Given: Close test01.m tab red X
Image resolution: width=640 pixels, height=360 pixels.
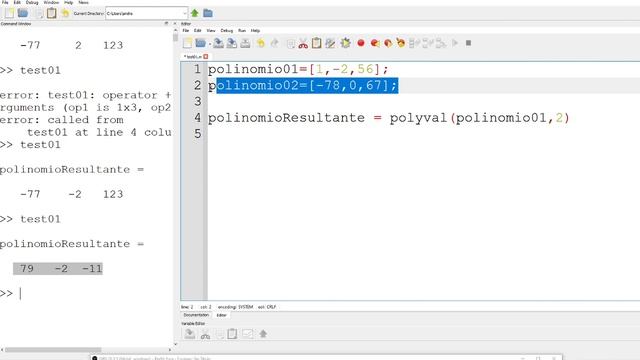Looking at the screenshot, I should point(206,57).
